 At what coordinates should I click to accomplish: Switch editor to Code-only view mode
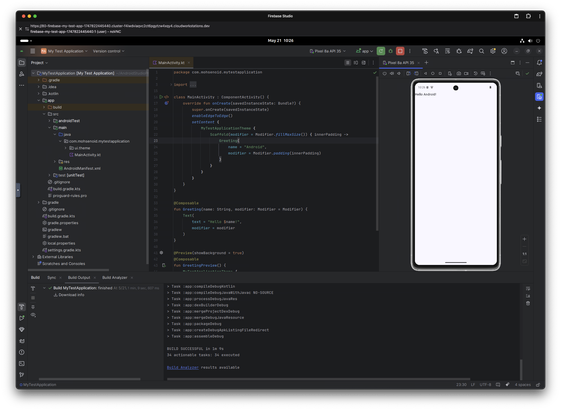click(347, 63)
